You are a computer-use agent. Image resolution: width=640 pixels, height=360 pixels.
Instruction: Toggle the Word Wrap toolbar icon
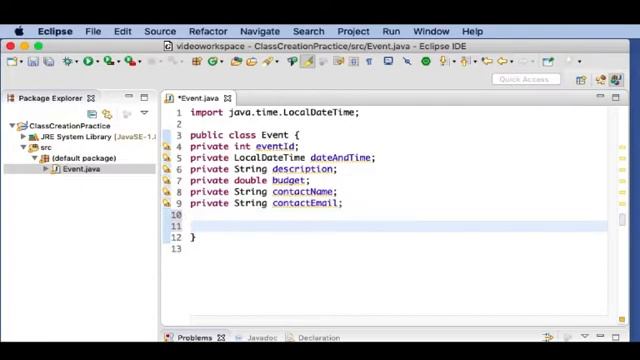338,61
